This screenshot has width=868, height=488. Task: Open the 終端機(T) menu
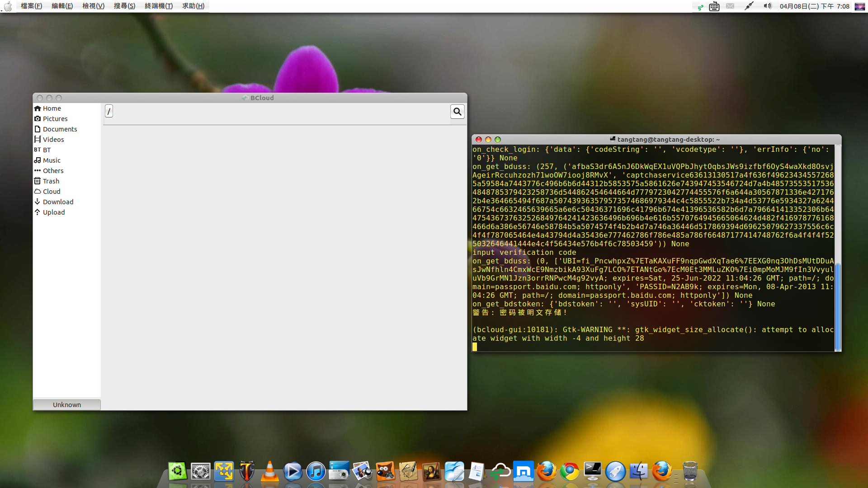pyautogui.click(x=159, y=6)
